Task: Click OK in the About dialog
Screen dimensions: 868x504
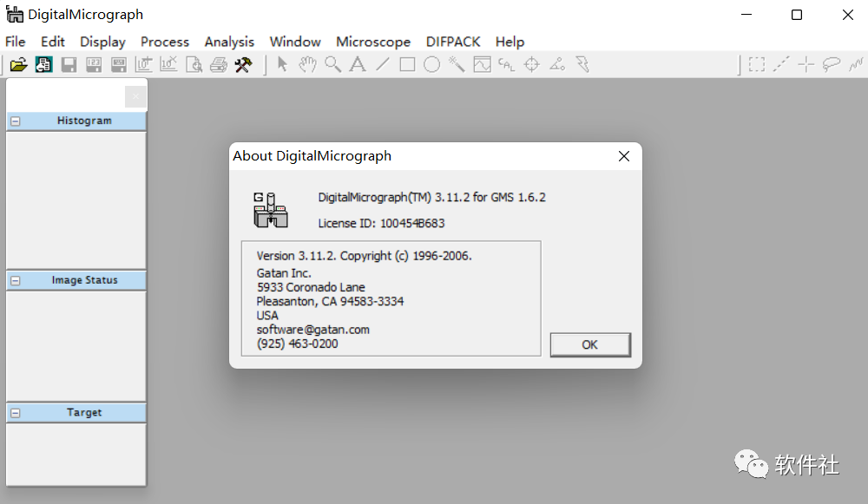Action: click(590, 344)
